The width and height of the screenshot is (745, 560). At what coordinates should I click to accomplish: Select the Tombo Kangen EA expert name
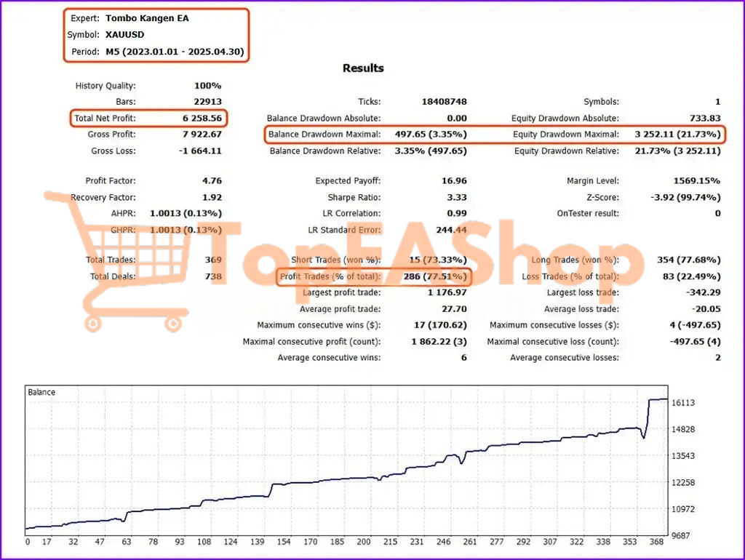(x=147, y=19)
